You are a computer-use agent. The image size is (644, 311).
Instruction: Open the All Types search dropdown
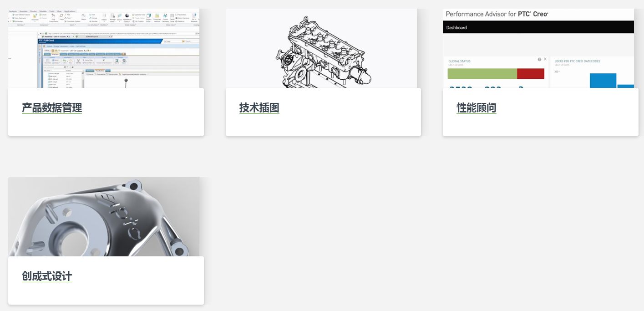click(x=173, y=41)
